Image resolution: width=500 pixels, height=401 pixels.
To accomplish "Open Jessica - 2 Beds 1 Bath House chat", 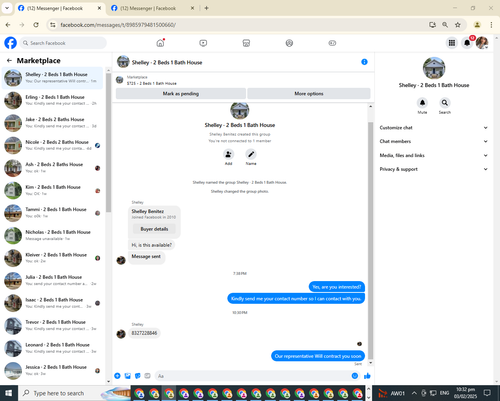I will click(x=53, y=370).
